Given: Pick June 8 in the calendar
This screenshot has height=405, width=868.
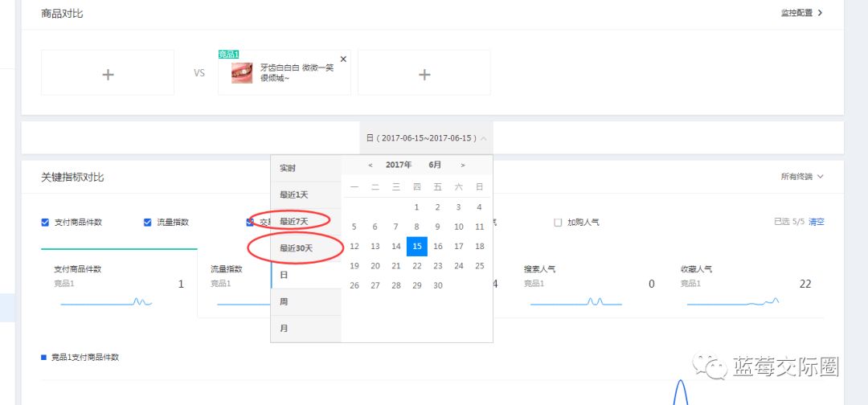Looking at the screenshot, I should coord(417,227).
